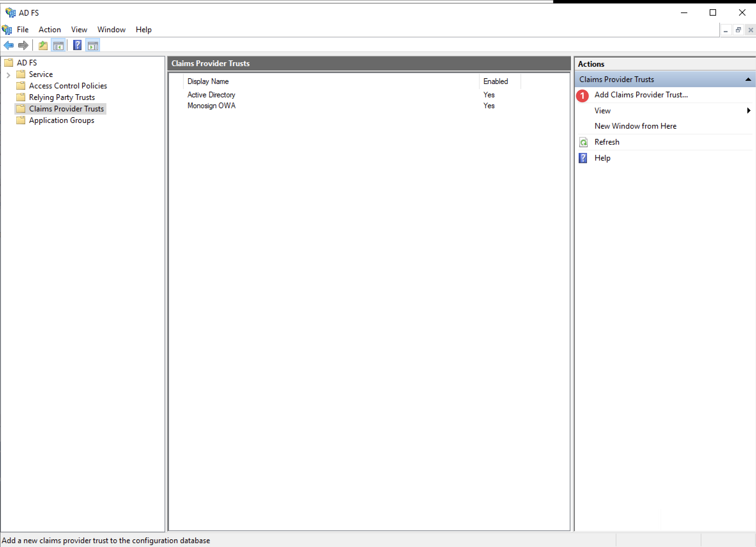756x547 pixels.
Task: Click the blue Help toolbar icon
Action: pos(77,45)
